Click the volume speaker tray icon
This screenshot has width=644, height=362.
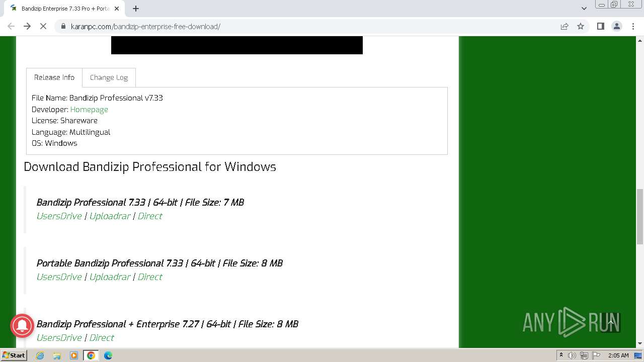pos(572,355)
